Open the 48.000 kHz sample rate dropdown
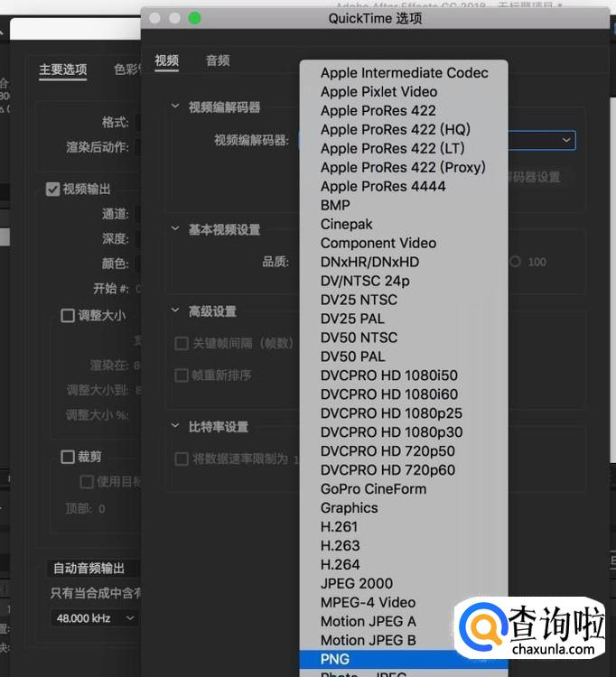This screenshot has height=677, width=616. click(x=94, y=618)
